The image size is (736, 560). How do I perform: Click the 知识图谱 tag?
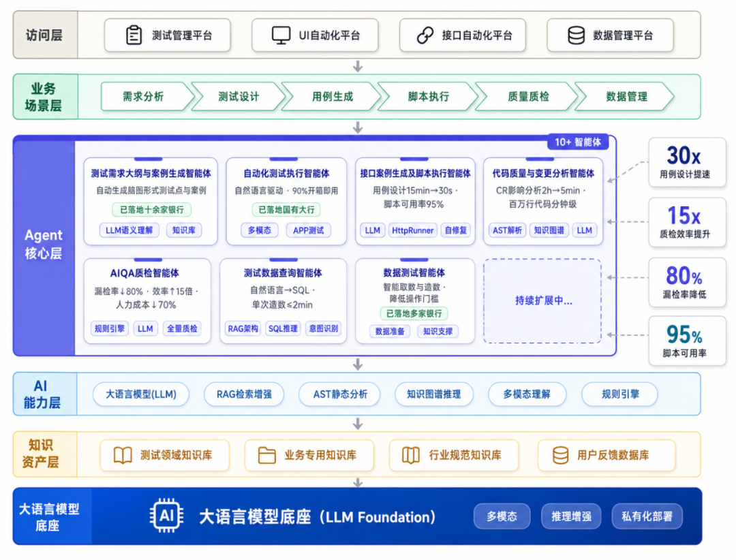(549, 230)
